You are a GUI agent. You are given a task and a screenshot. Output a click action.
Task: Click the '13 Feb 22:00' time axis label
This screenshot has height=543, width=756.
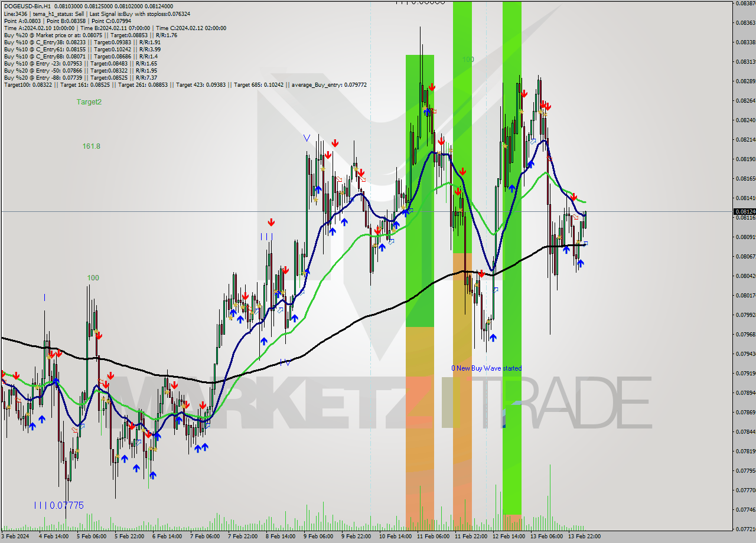[x=584, y=537]
